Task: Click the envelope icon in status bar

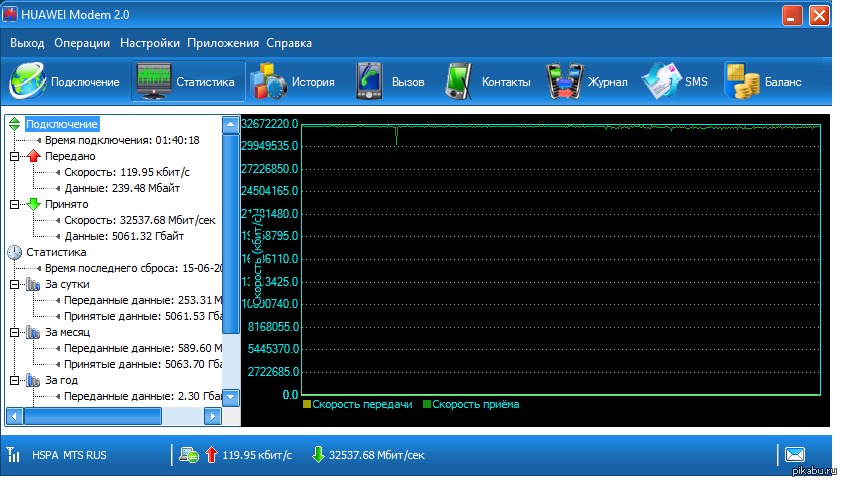Action: pos(795,455)
